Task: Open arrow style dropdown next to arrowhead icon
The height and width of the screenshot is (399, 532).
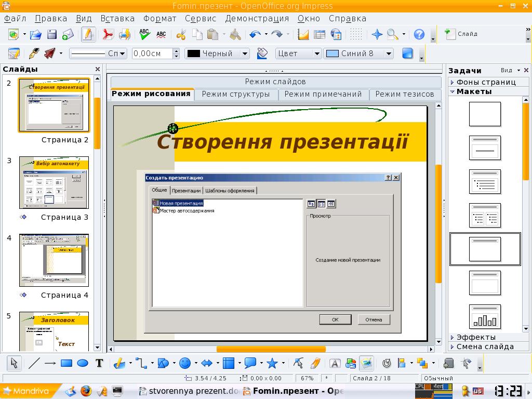Action: [61, 54]
